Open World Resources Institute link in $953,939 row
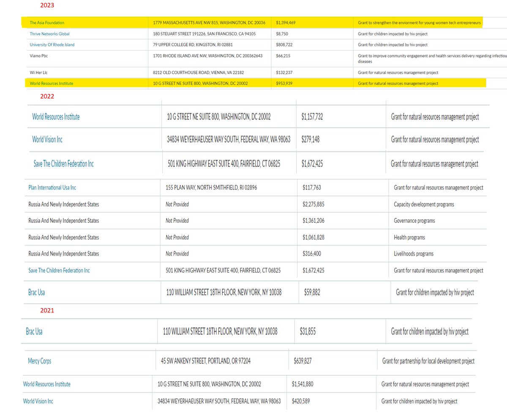This screenshot has width=507, height=420. click(x=51, y=84)
